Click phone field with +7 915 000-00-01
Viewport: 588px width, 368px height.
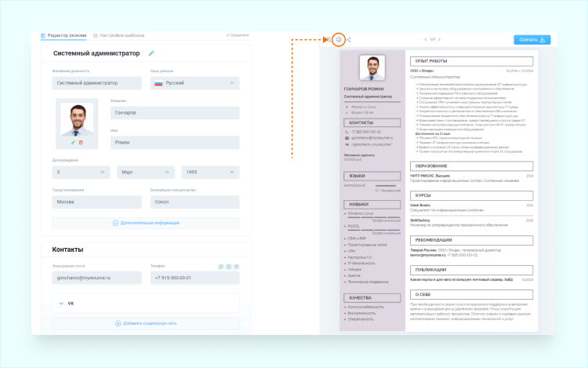pyautogui.click(x=195, y=278)
